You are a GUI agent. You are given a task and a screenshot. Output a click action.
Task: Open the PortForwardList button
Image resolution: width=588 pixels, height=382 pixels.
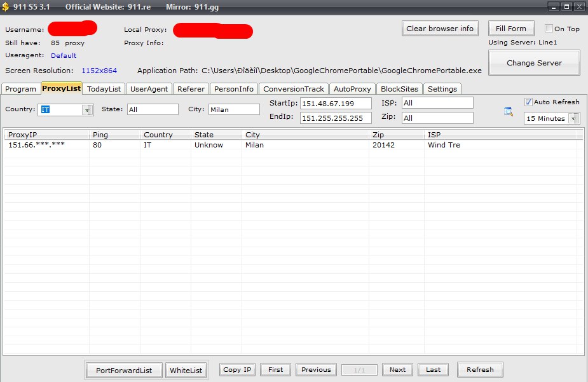pyautogui.click(x=124, y=371)
